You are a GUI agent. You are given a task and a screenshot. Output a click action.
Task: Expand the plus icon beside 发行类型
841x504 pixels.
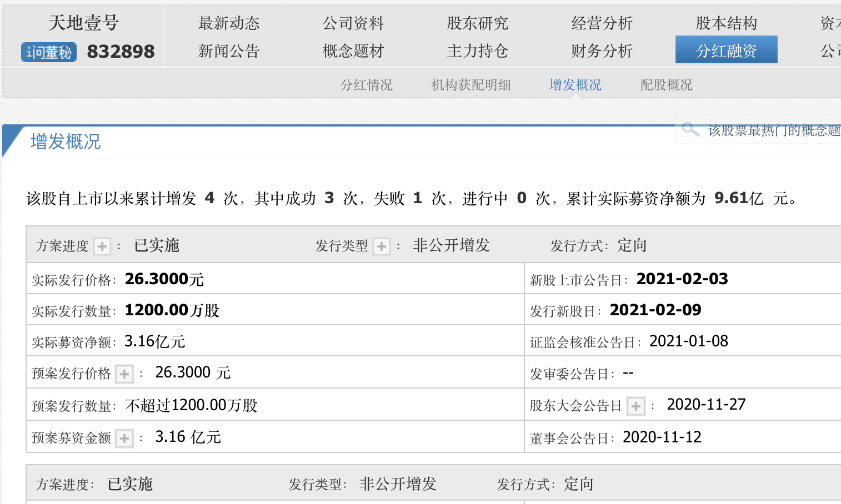click(382, 246)
